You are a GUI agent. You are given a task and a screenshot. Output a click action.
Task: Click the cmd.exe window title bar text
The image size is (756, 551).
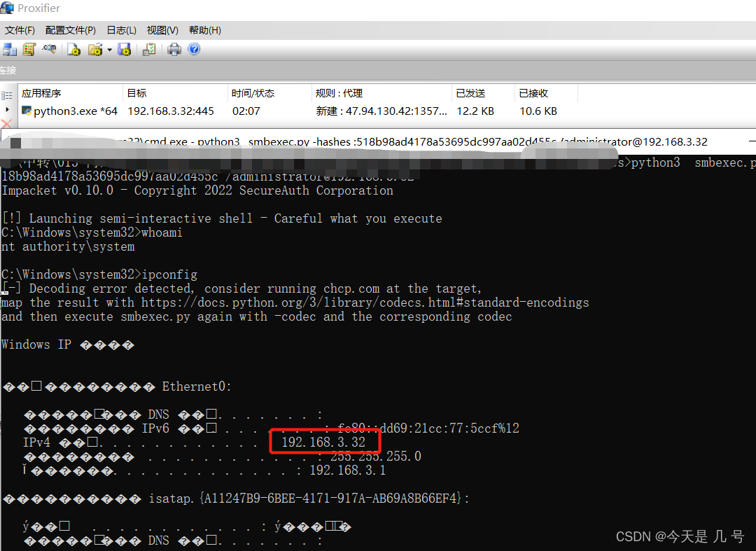click(412, 141)
